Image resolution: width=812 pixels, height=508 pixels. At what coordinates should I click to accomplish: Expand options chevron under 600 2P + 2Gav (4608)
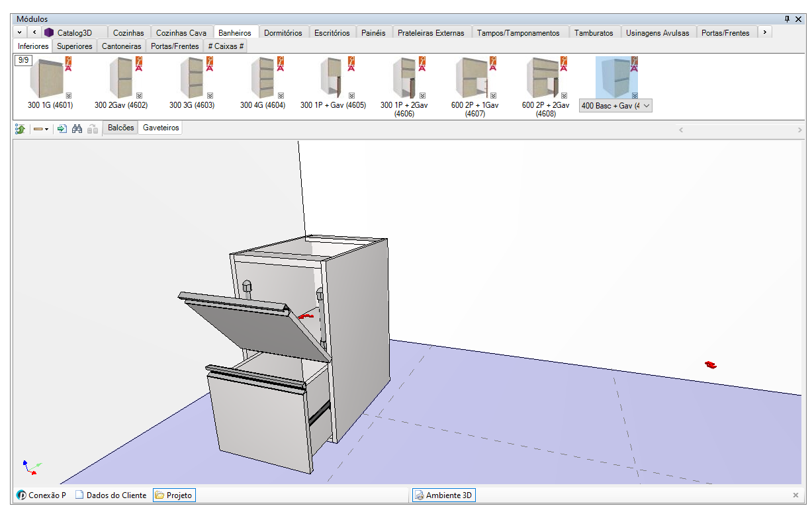564,95
